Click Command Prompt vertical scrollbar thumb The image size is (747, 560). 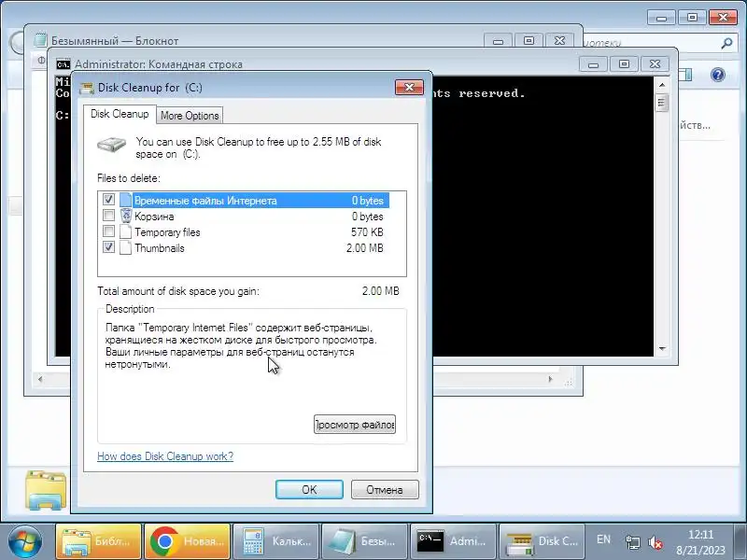661,103
